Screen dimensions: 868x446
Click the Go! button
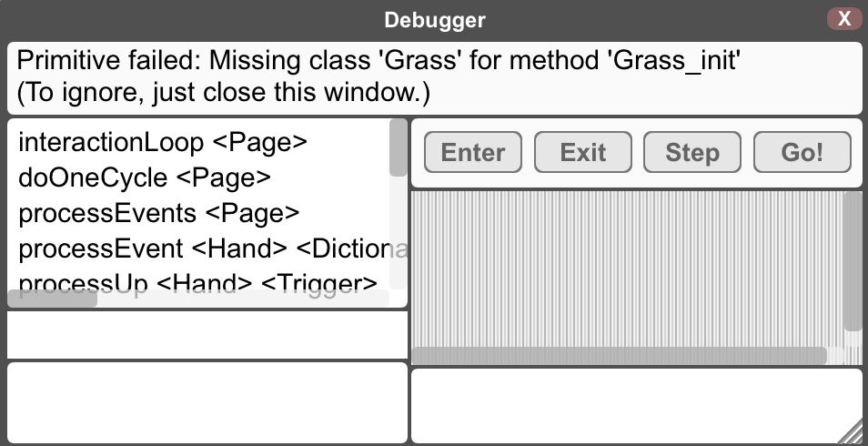tap(802, 152)
